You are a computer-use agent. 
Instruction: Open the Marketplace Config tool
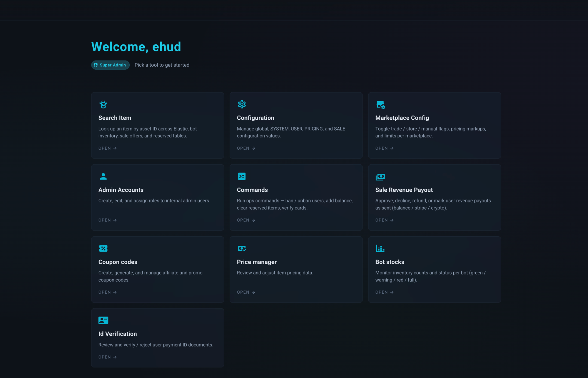coord(384,148)
